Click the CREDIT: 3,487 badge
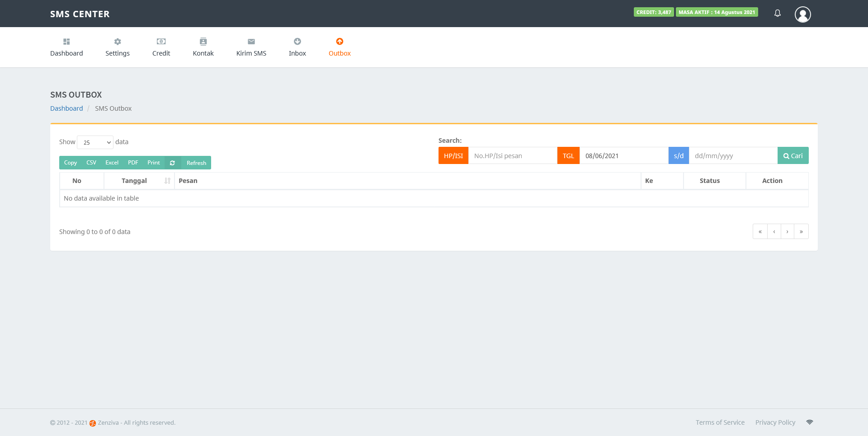The width and height of the screenshot is (868, 436). click(x=654, y=12)
